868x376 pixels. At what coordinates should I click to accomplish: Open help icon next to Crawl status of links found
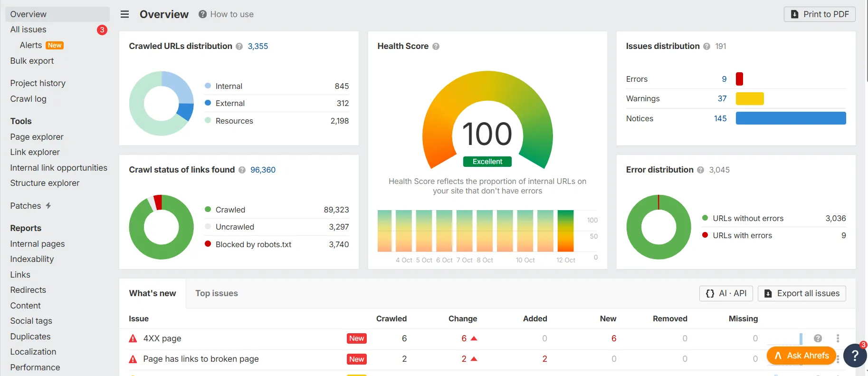click(x=242, y=170)
